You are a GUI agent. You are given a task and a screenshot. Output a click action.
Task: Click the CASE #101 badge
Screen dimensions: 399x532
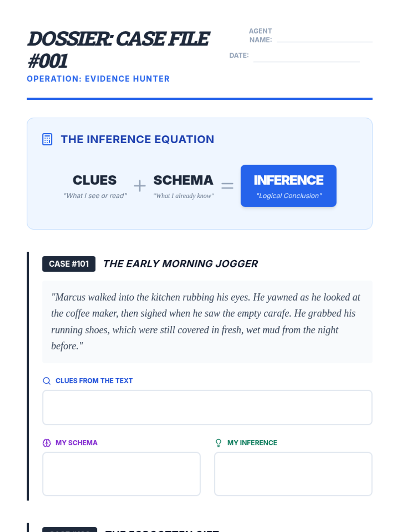click(x=69, y=264)
